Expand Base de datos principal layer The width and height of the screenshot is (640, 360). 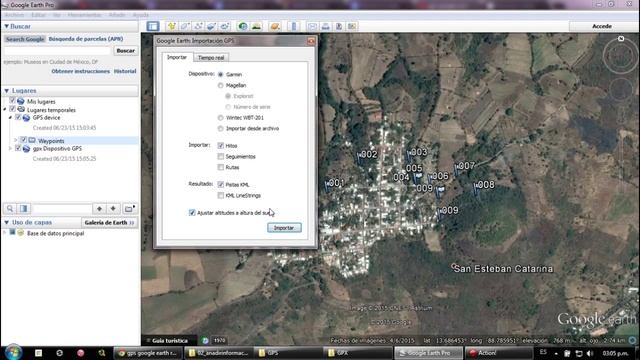pyautogui.click(x=5, y=233)
